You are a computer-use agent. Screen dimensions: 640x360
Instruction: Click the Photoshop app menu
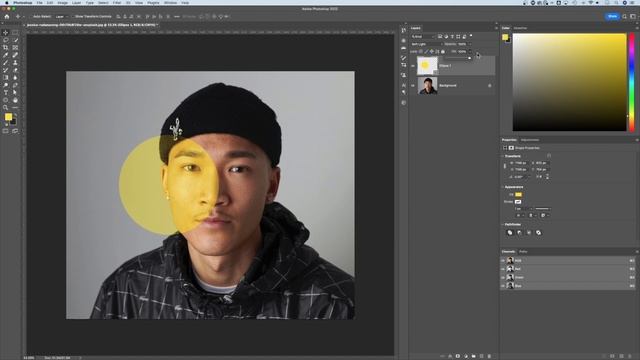22,2
